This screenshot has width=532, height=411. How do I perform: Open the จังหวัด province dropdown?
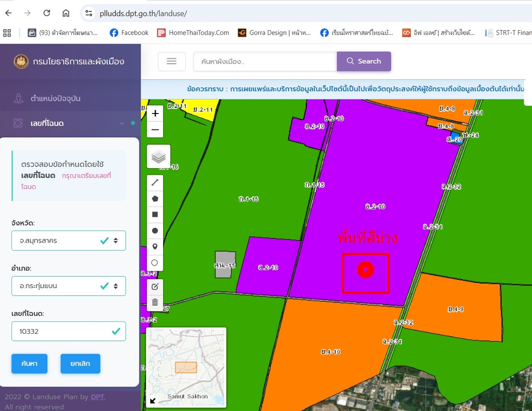click(69, 241)
